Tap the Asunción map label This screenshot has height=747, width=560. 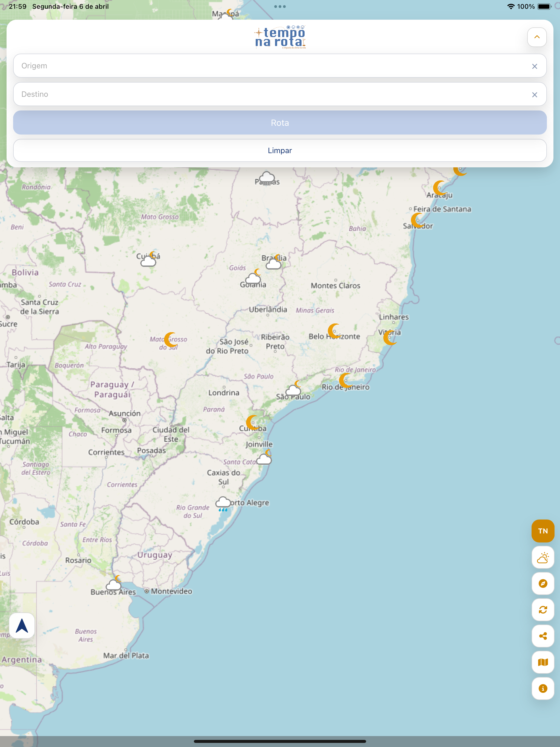click(124, 413)
